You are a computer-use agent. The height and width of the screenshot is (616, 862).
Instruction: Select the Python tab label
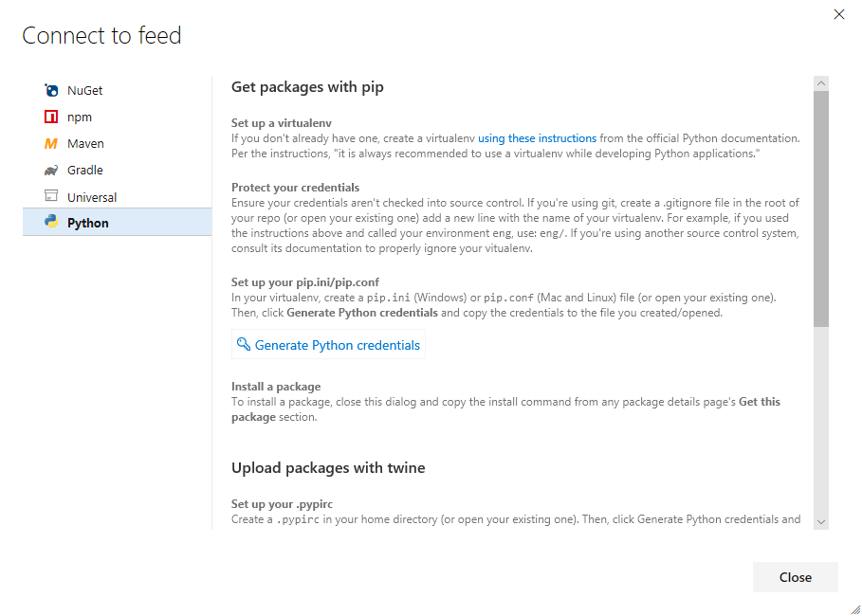88,224
